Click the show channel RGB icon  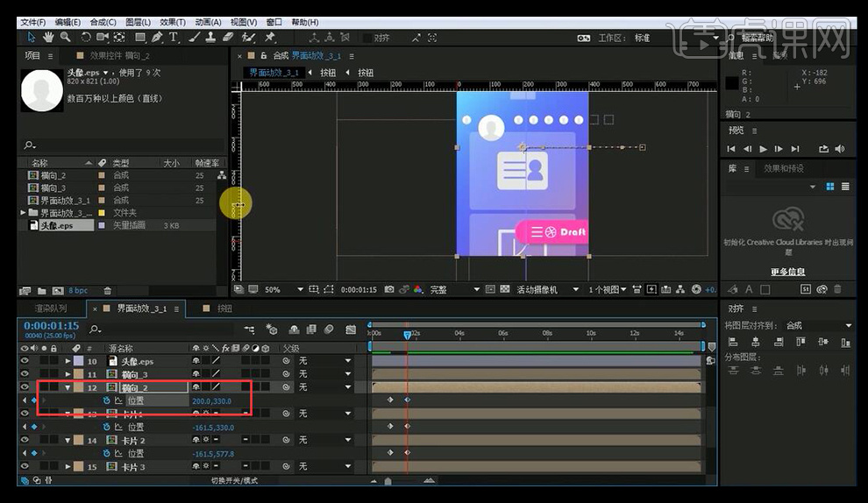point(418,289)
